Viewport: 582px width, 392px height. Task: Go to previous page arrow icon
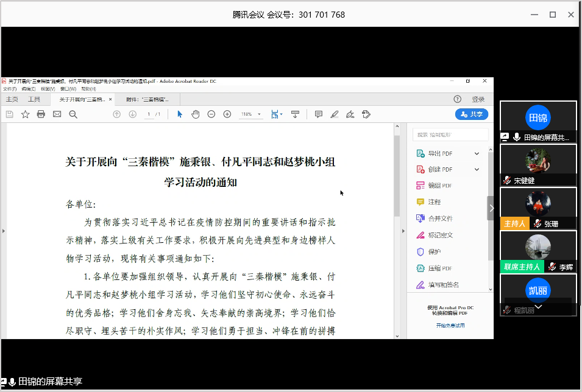click(116, 114)
